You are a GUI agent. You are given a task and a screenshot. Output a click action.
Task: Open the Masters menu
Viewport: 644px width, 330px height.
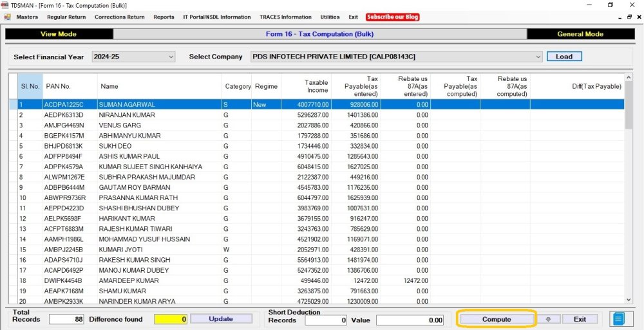pyautogui.click(x=27, y=17)
